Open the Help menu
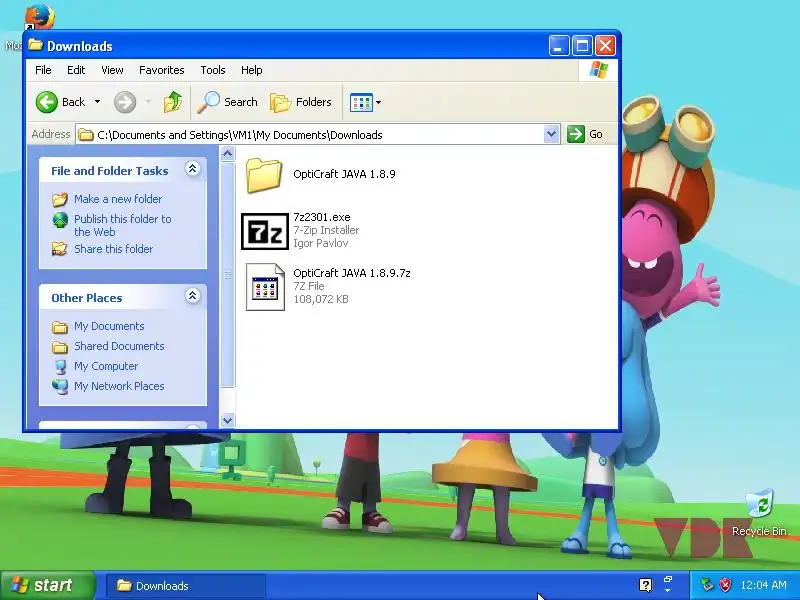This screenshot has width=800, height=600. pyautogui.click(x=252, y=70)
